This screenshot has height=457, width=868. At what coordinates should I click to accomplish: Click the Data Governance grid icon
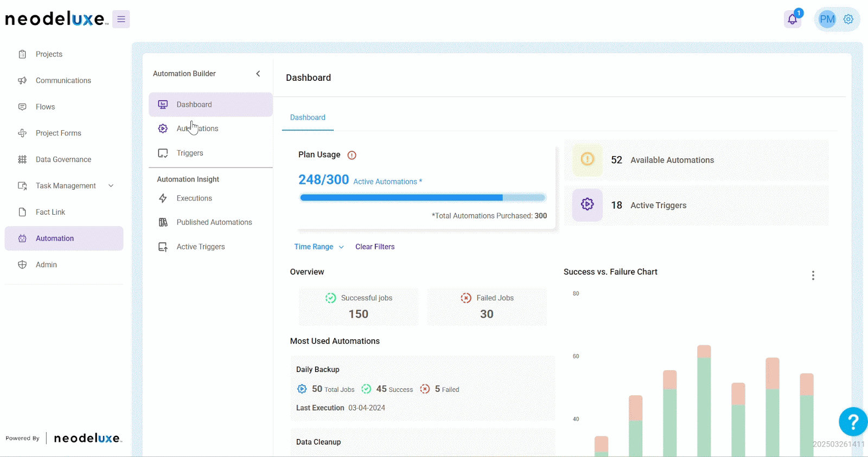coord(22,159)
